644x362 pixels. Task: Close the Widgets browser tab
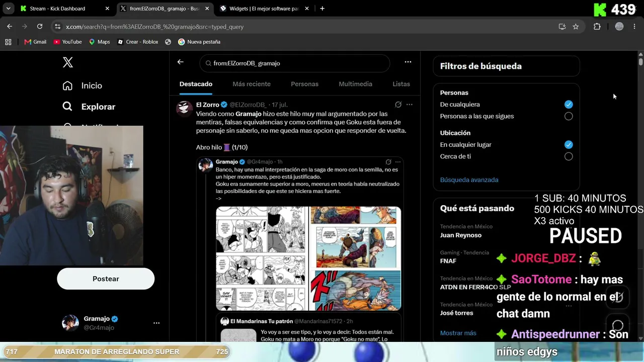306,9
